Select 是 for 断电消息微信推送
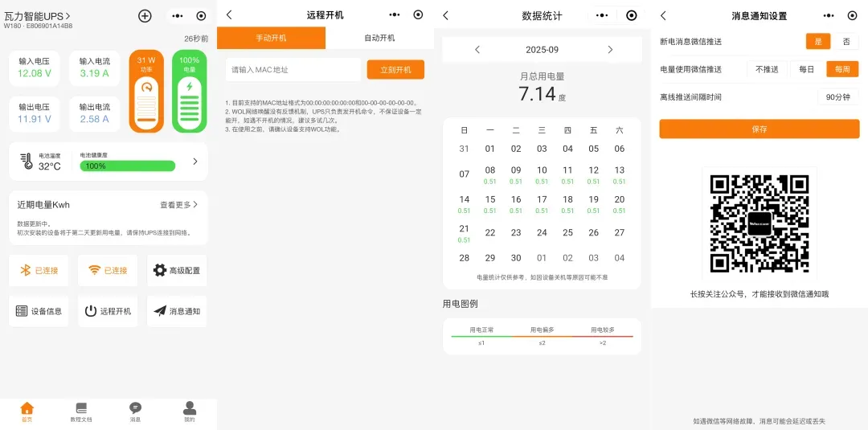This screenshot has height=430, width=868. point(818,42)
